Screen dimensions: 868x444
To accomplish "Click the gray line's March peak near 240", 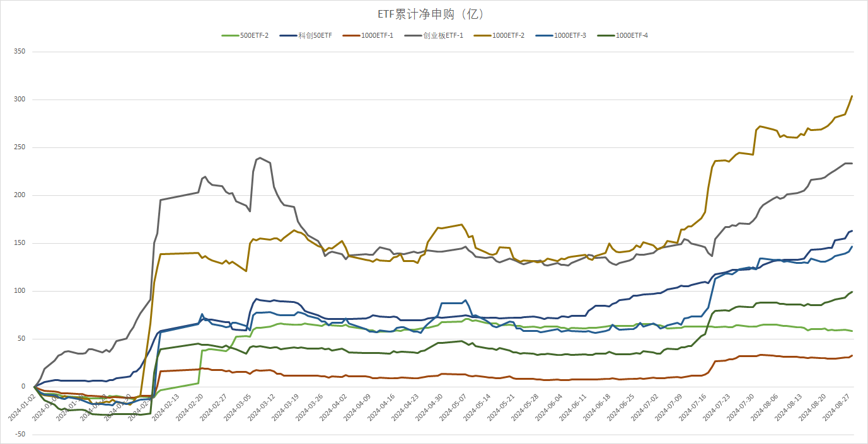I will [260, 158].
